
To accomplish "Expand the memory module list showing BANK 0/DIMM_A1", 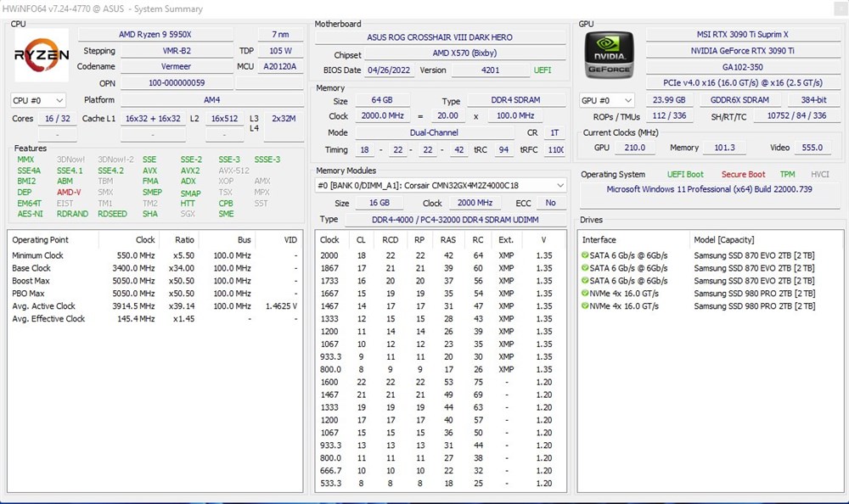I will pyautogui.click(x=441, y=185).
